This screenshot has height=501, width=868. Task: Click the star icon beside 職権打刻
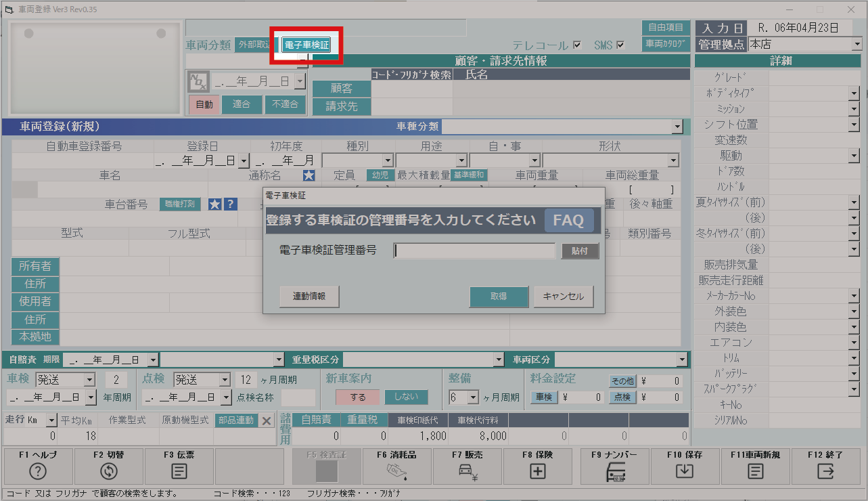click(214, 204)
